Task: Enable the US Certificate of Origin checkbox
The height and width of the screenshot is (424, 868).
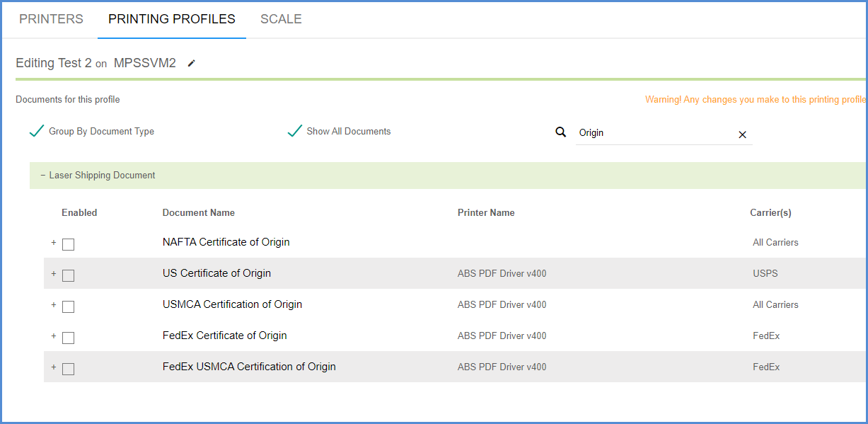Action: tap(67, 275)
